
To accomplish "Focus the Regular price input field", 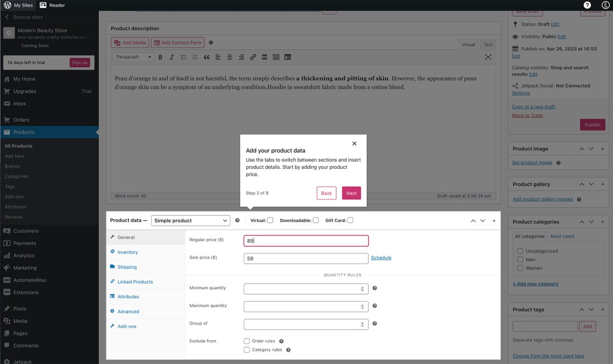I will (306, 241).
